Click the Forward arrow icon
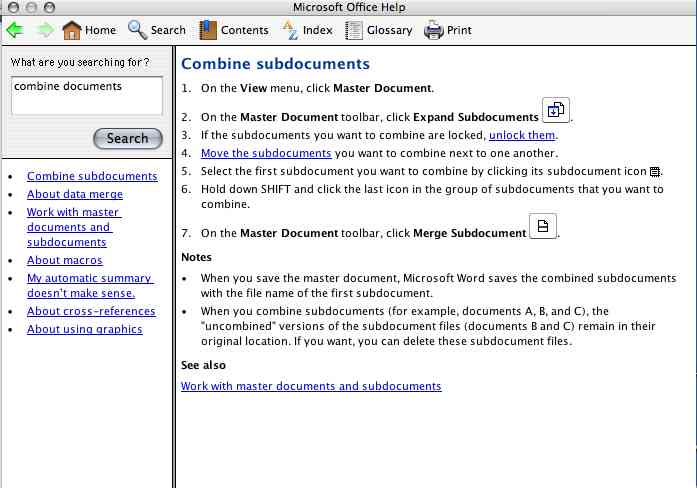697x488 pixels. pyautogui.click(x=45, y=30)
